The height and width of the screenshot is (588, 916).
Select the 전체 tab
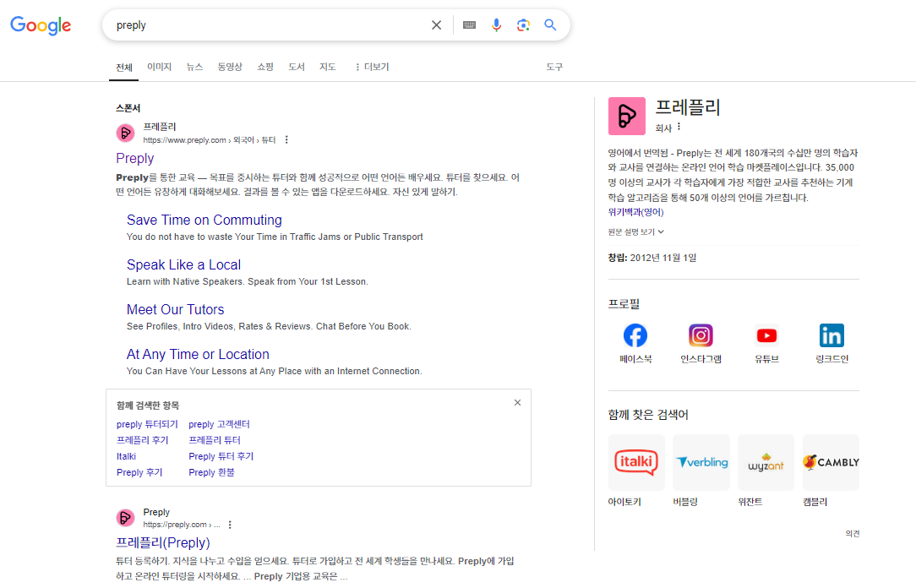tap(124, 67)
